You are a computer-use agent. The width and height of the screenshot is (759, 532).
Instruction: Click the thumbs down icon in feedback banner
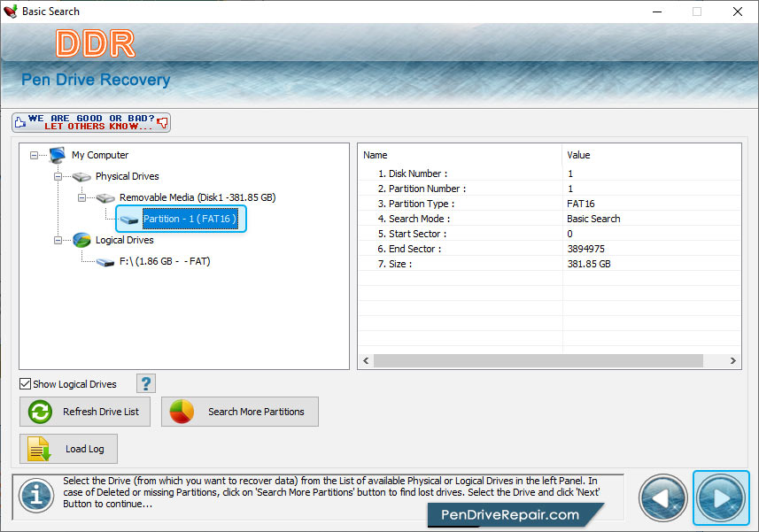point(163,122)
